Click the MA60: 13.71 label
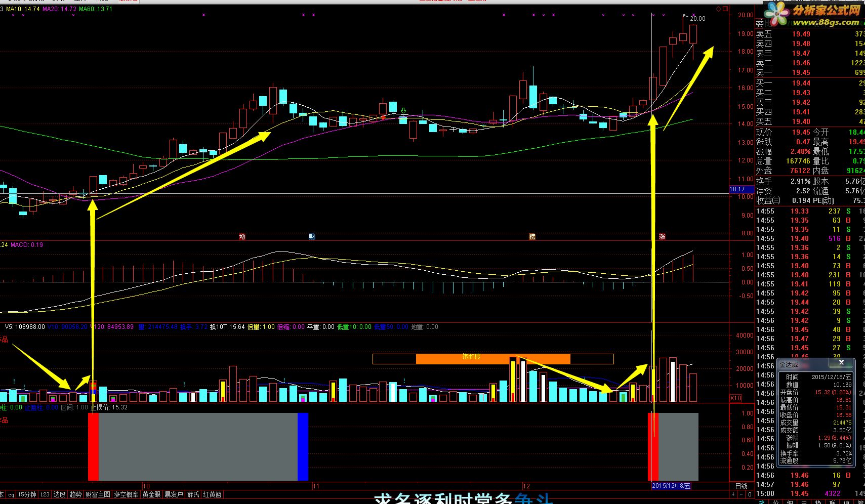Screen dimensions: 865x504 tap(96, 9)
